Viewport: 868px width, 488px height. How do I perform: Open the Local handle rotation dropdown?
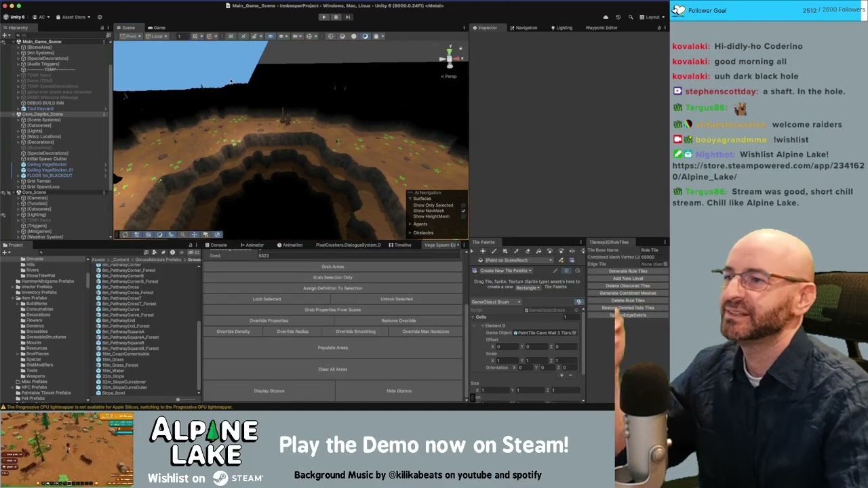point(157,36)
